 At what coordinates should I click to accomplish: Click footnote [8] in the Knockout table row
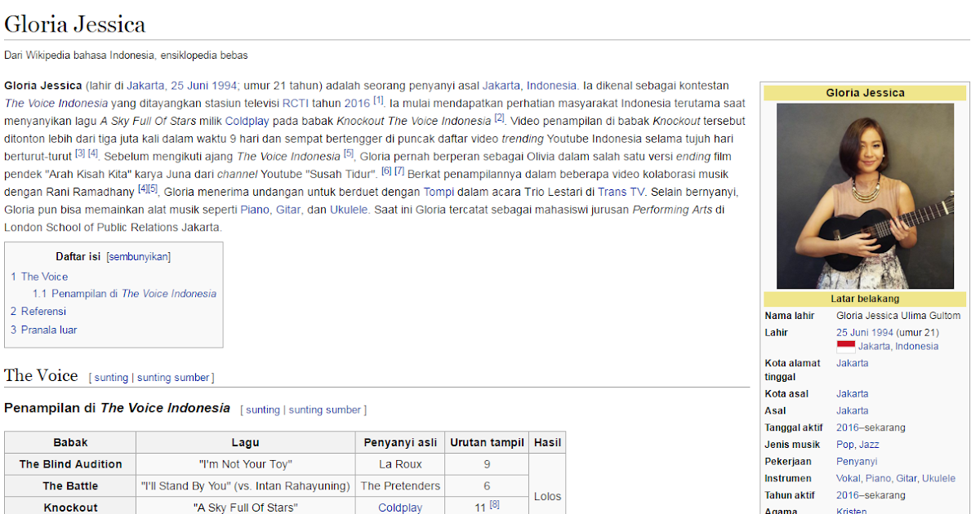494,505
